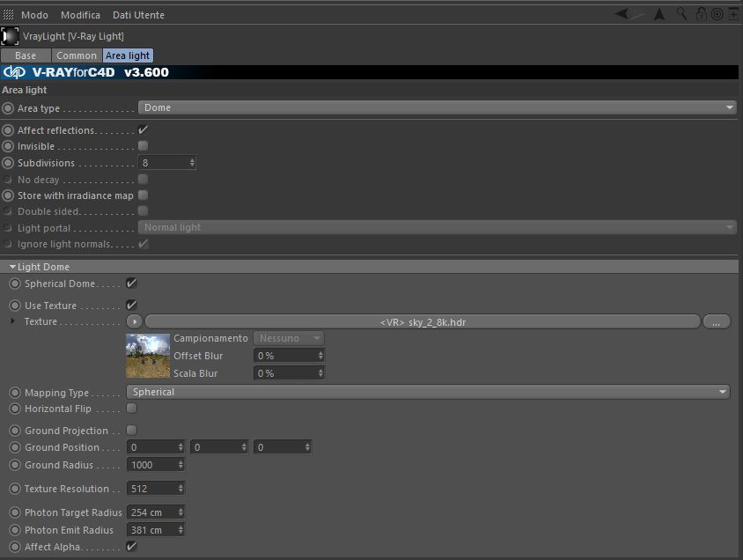Click the animation dot beside Texture Resolution

tap(15, 489)
